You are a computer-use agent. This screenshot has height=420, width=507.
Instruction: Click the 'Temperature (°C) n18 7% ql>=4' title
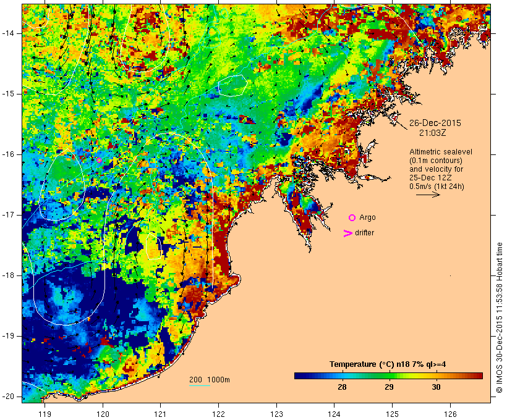click(388, 364)
